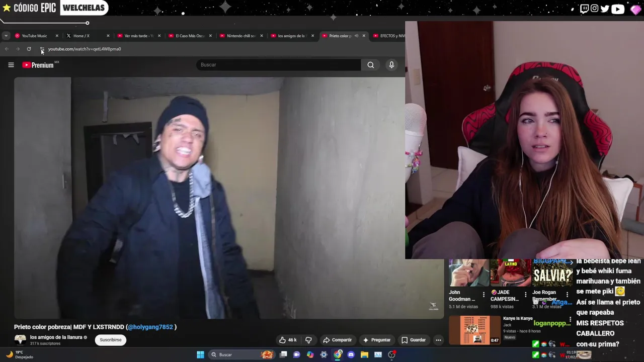Open more actions three-dot menu under video
Screen dimensions: 644x362
(x=438, y=340)
